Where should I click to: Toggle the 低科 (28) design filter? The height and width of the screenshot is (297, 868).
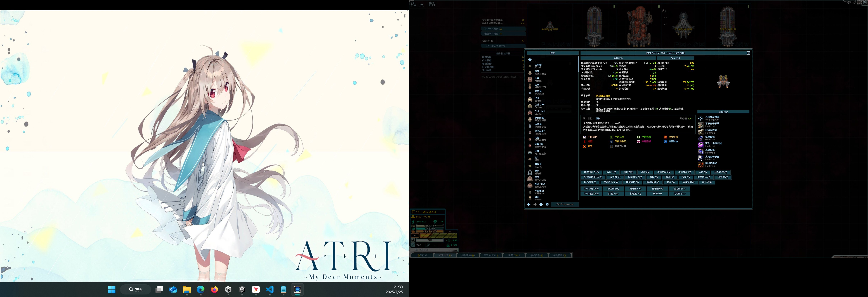628,172
